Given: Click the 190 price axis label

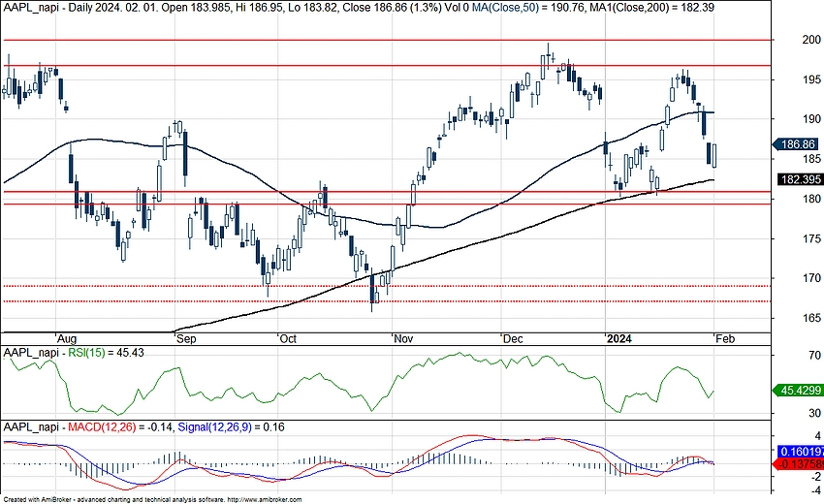Looking at the screenshot, I should click(812, 119).
